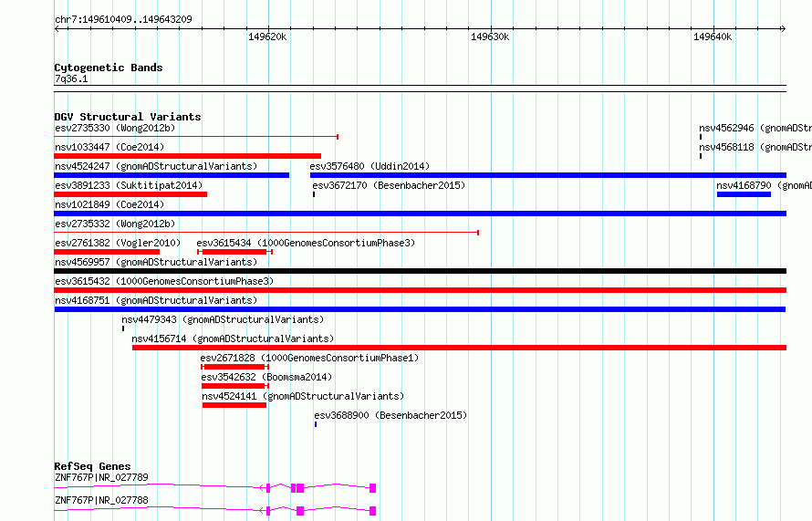This screenshot has width=812, height=521.
Task: Open esv3615432 (1000GenomesConsortiumPhase3) label
Action: point(164,281)
